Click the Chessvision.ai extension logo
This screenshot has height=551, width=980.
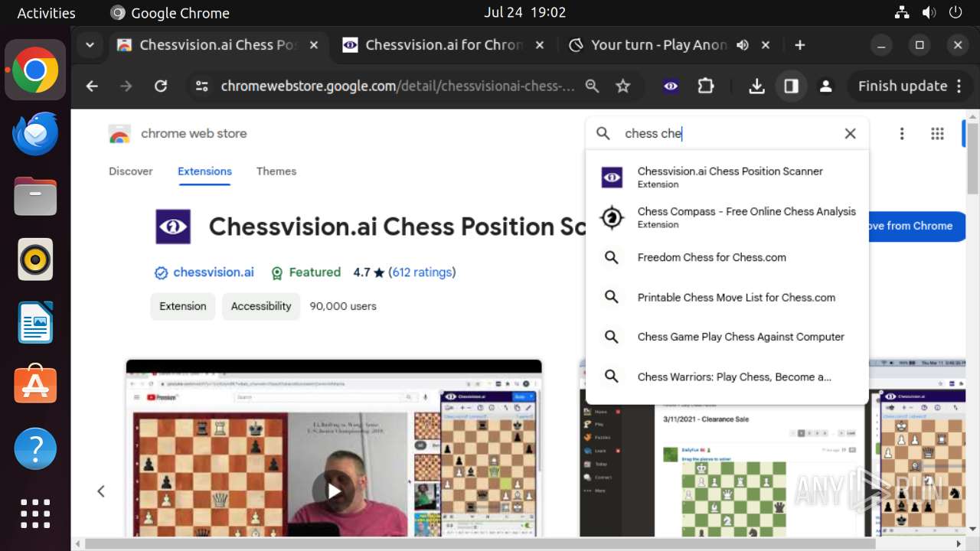coord(173,227)
